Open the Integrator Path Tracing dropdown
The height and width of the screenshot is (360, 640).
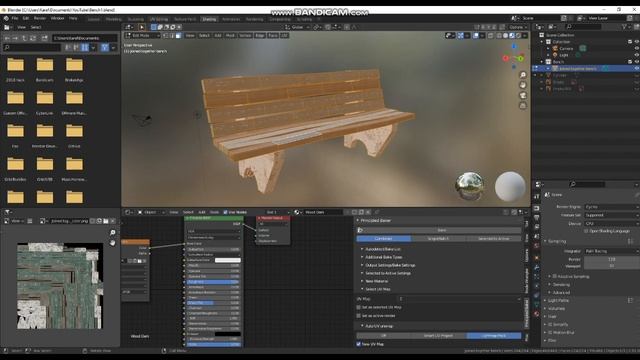(x=611, y=251)
